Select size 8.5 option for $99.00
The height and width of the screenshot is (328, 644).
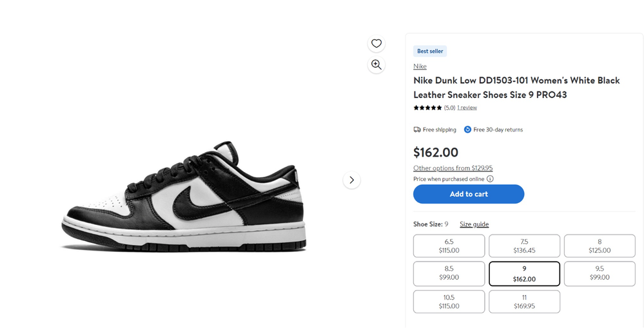point(449,273)
